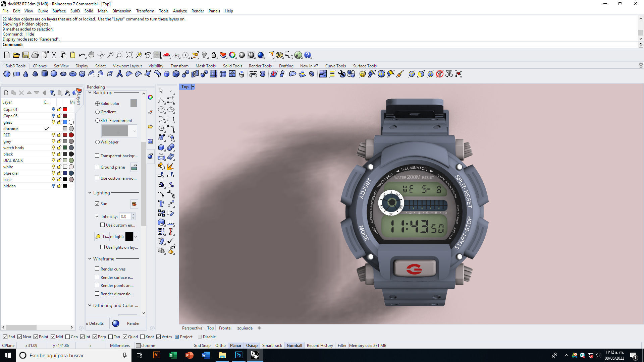Screen dimensions: 644x362
Task: Open the Top viewport title dropdown arrow
Action: tap(193, 87)
